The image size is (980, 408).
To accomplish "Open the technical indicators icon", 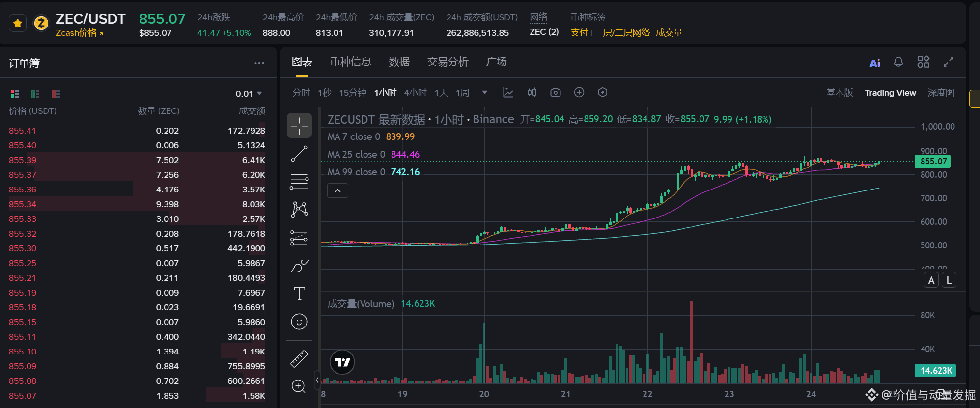I will [508, 92].
